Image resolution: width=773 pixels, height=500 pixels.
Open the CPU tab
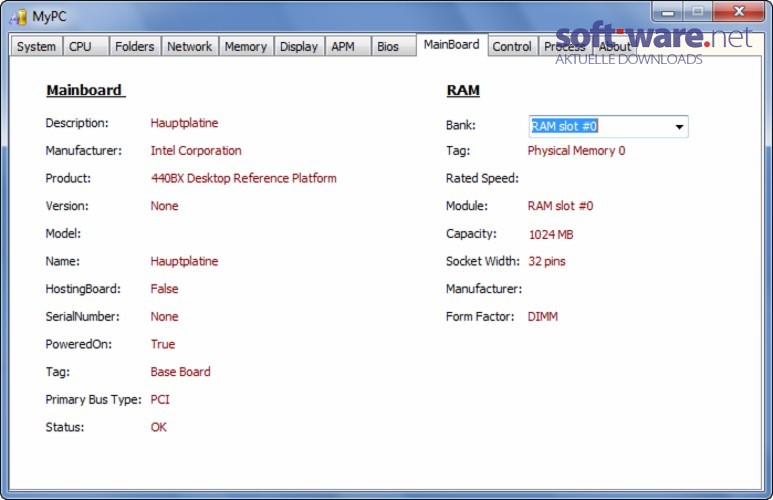86,46
